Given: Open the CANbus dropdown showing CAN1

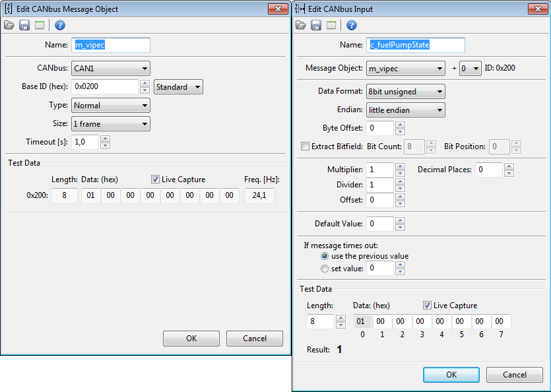Looking at the screenshot, I should click(110, 68).
